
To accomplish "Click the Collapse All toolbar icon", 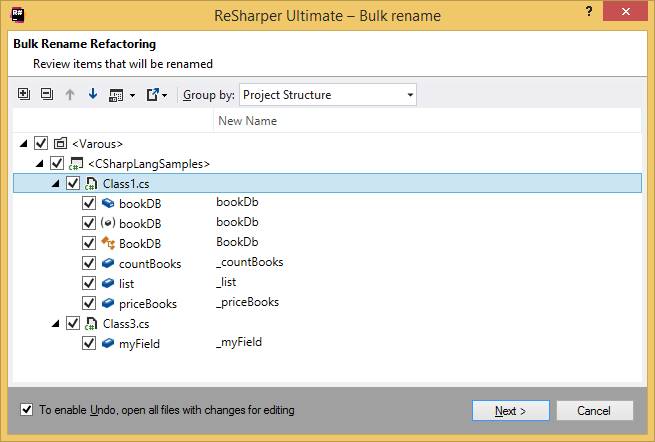I will (46, 95).
